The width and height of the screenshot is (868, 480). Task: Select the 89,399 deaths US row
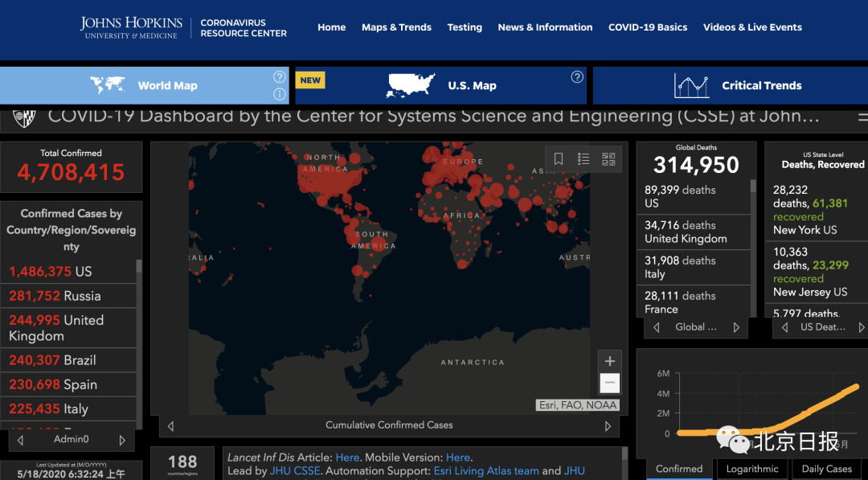tap(693, 196)
